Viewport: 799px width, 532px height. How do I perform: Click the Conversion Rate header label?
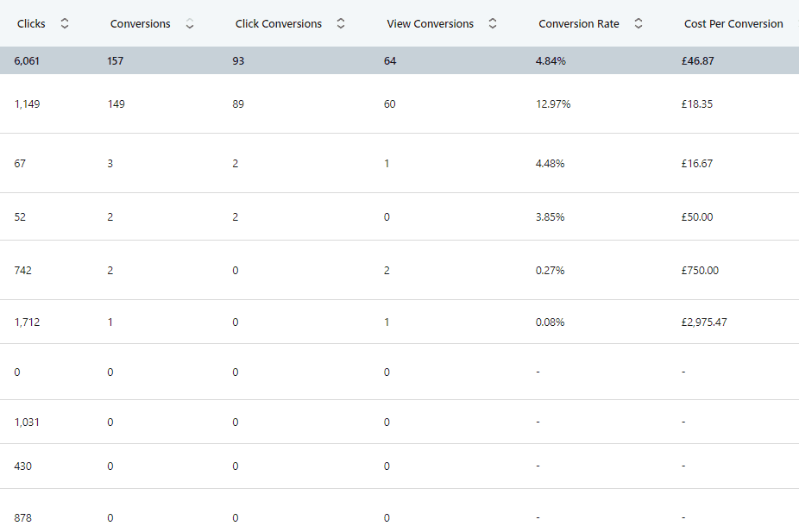pyautogui.click(x=579, y=24)
